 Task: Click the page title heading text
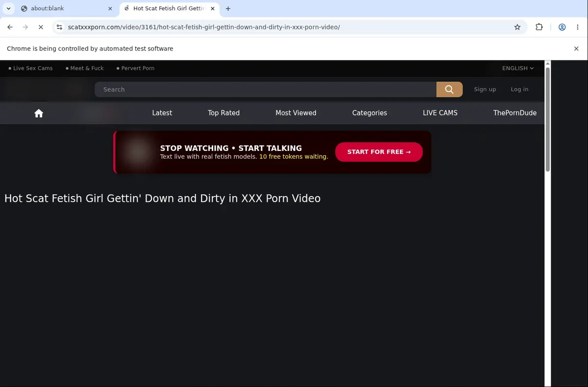tap(162, 198)
